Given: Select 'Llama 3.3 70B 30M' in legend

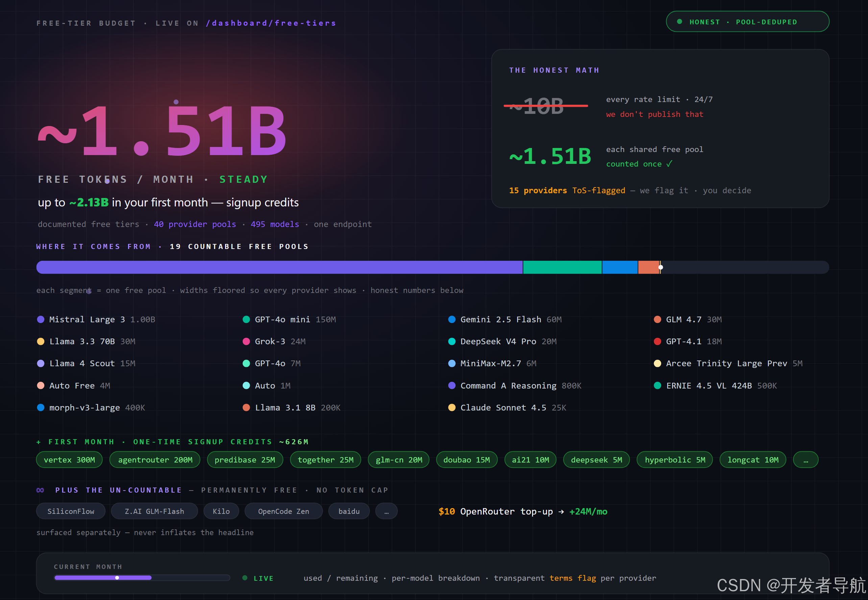Looking at the screenshot, I should [86, 341].
